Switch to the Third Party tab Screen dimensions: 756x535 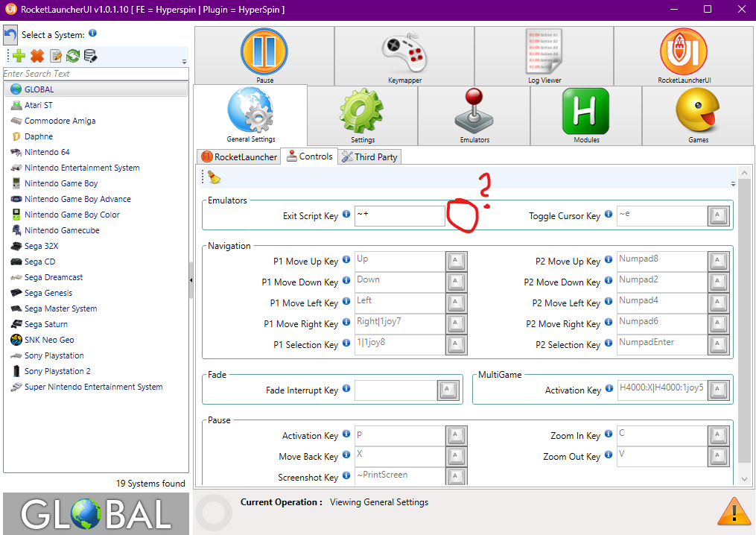click(369, 156)
